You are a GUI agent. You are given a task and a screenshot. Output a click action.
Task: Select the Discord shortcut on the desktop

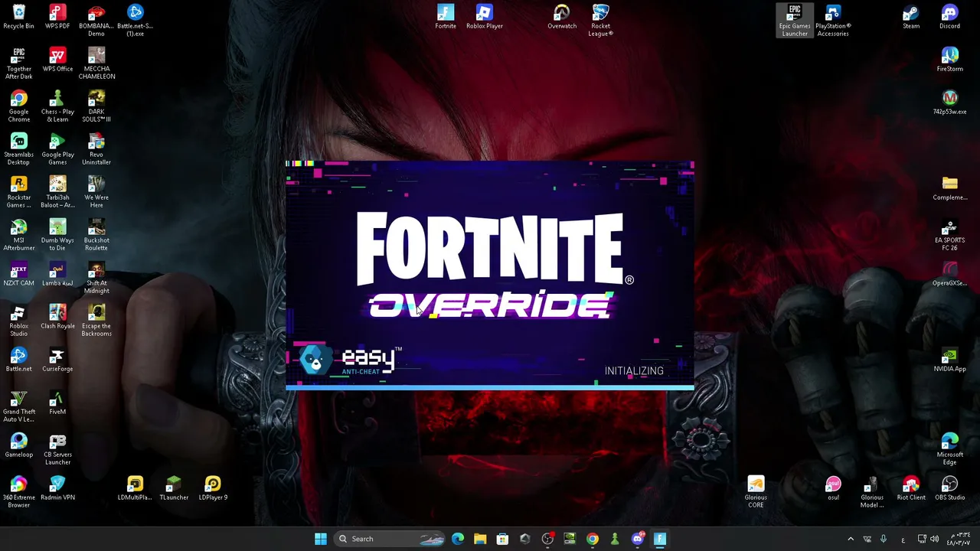click(x=949, y=17)
